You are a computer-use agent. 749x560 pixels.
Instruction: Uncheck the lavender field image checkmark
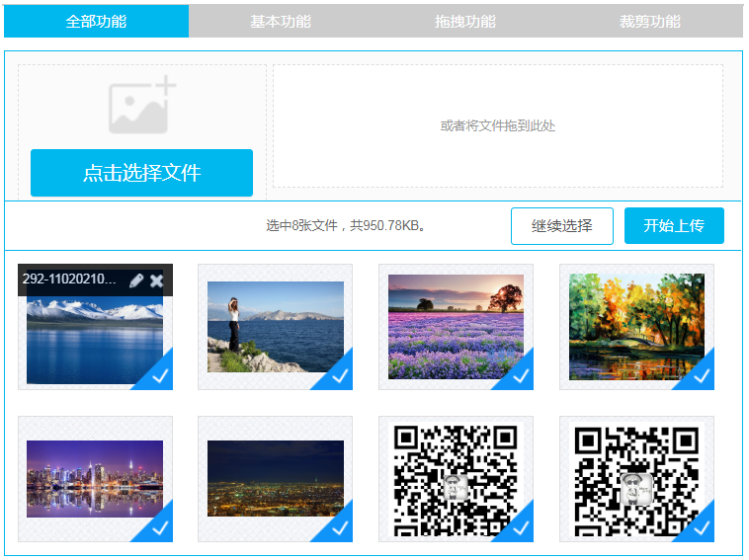[520, 376]
